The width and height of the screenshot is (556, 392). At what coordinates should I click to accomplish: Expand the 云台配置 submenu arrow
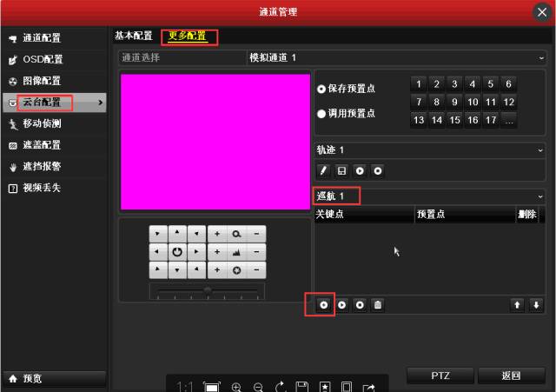point(101,103)
